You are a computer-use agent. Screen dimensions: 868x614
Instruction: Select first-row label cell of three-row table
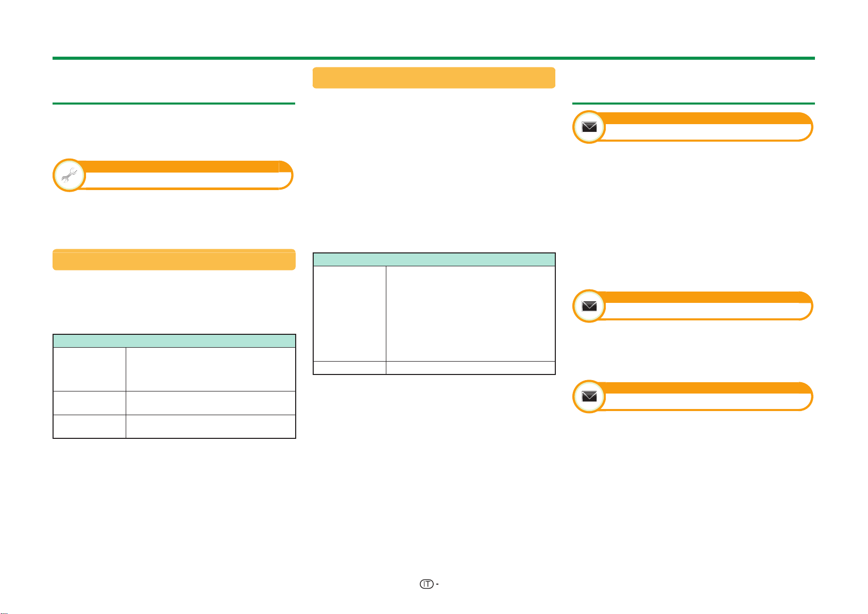pos(90,369)
